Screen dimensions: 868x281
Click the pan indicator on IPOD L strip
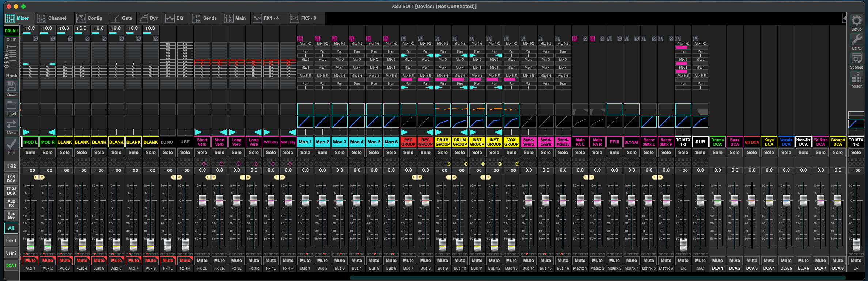click(x=30, y=132)
